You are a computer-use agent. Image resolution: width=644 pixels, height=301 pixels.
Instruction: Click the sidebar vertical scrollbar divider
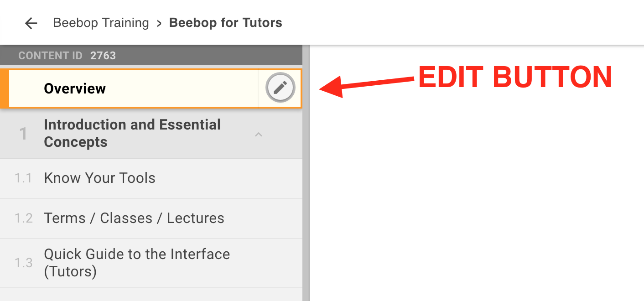[x=306, y=182]
